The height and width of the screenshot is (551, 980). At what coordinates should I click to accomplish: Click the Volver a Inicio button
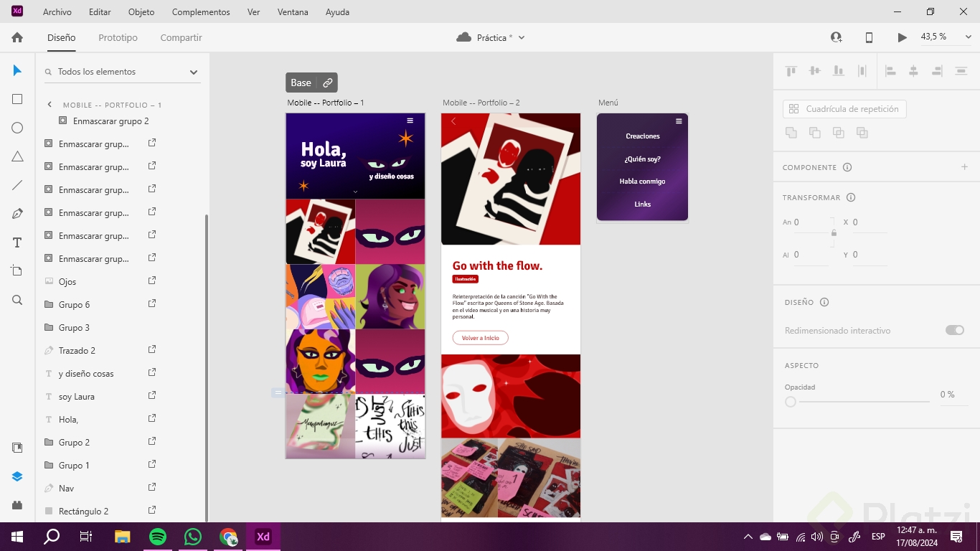(480, 338)
